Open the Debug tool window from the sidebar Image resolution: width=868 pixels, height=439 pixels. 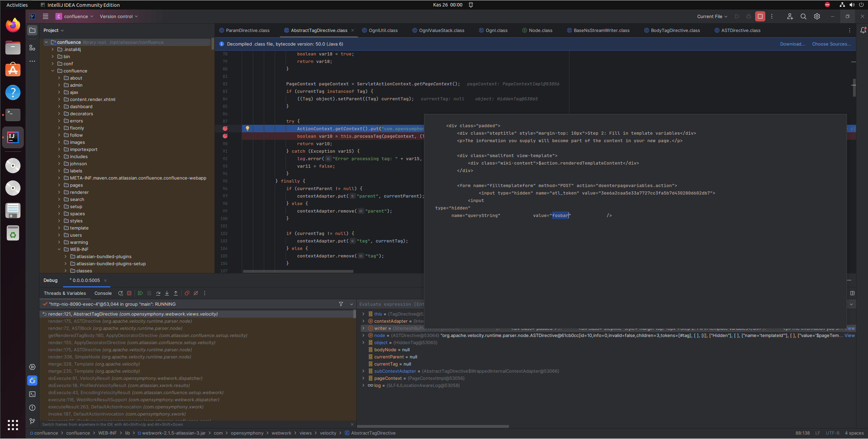click(32, 381)
